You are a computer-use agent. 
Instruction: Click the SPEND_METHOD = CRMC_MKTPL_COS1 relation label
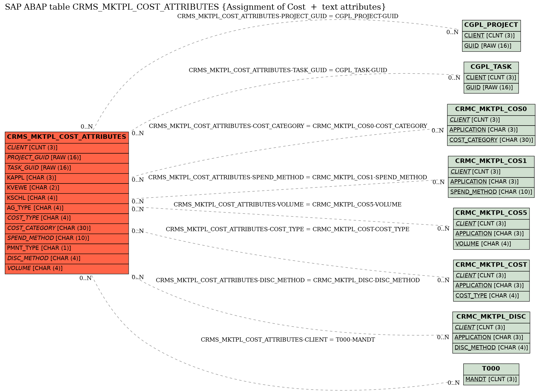coord(288,177)
